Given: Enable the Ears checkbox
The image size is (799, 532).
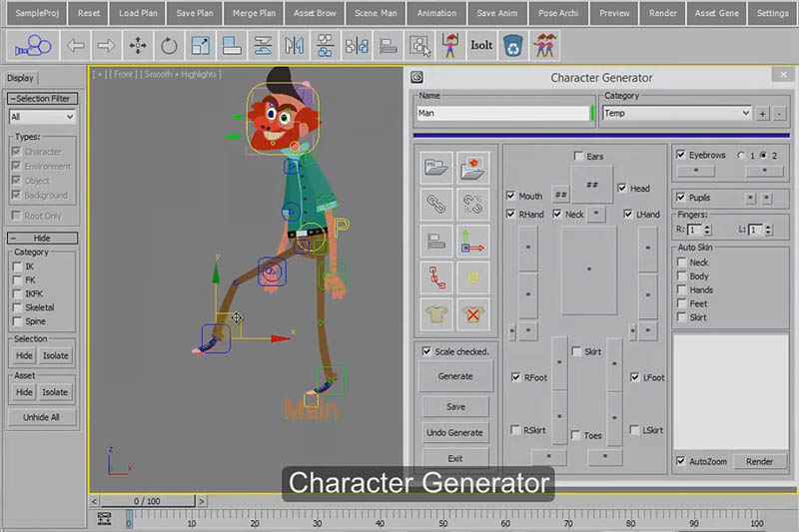Looking at the screenshot, I should pyautogui.click(x=579, y=157).
